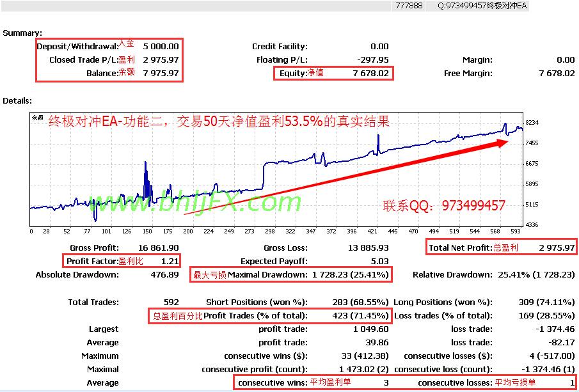This screenshot has height=392, width=579.
Task: Click the "Gross Loss:" label
Action: click(x=285, y=247)
